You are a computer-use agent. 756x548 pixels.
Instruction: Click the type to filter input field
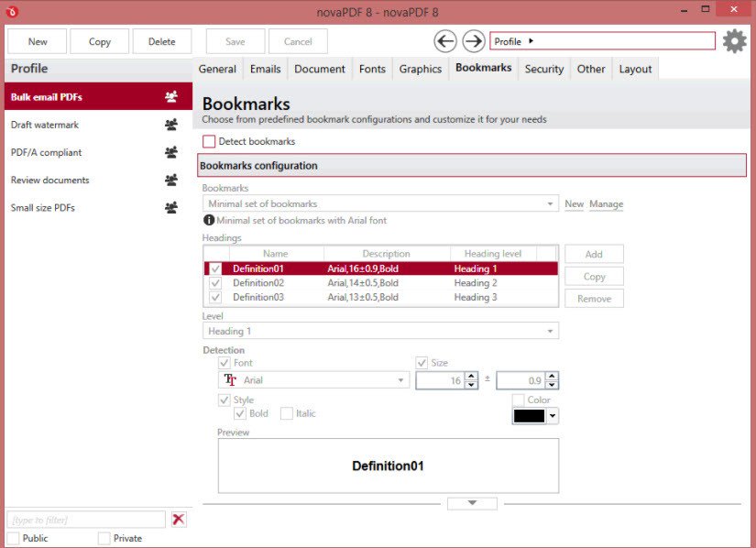coord(86,520)
